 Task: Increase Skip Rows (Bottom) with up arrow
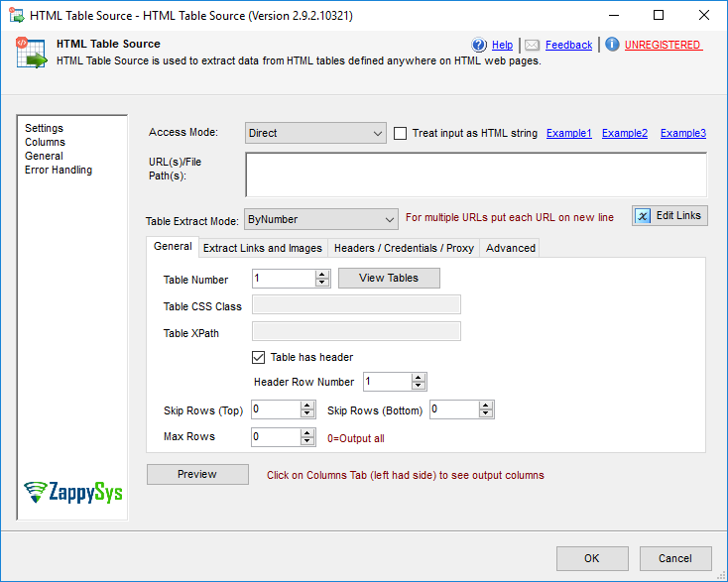(x=486, y=406)
